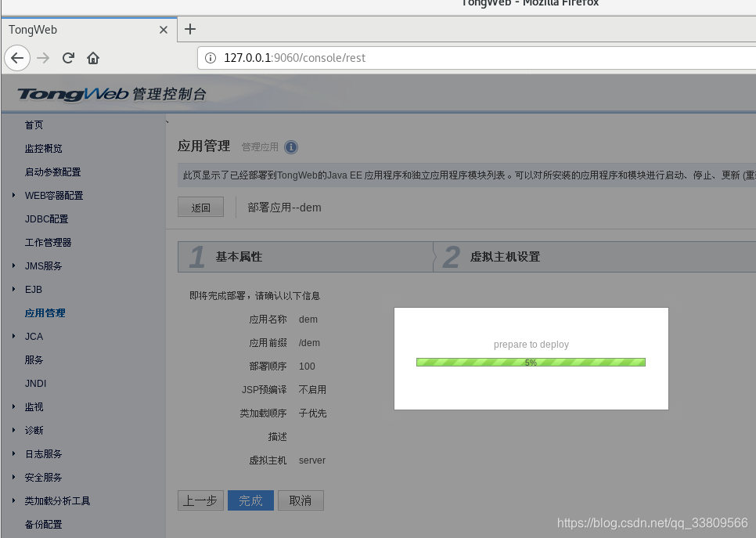Image resolution: width=756 pixels, height=538 pixels.
Task: Expand the 监视 arrow
Action: pos(13,406)
